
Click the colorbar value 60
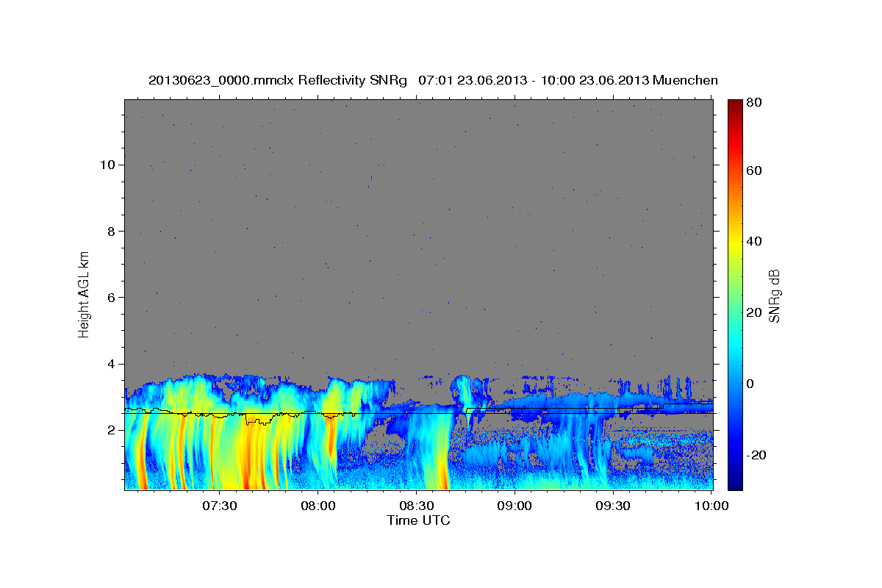point(755,171)
